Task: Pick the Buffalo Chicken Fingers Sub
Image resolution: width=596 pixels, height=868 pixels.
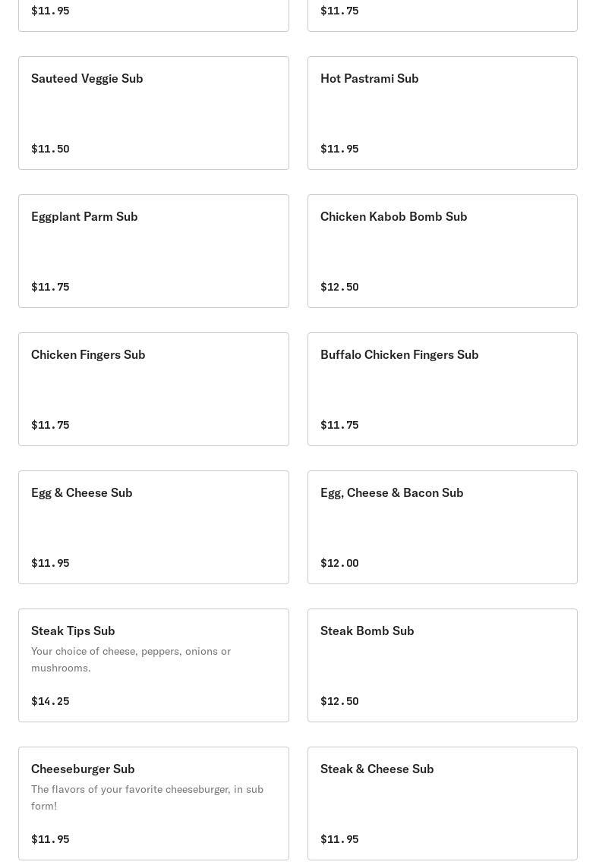Action: coord(443,389)
